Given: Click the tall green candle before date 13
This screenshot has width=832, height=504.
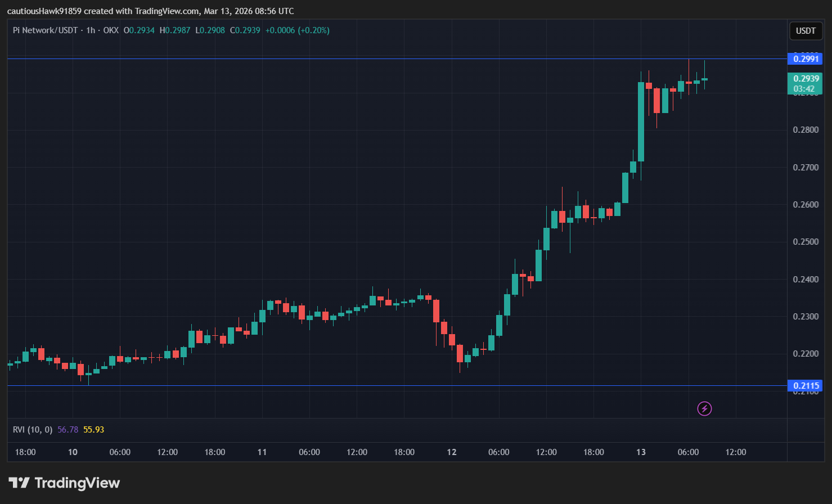Looking at the screenshot, I should coord(641,121).
